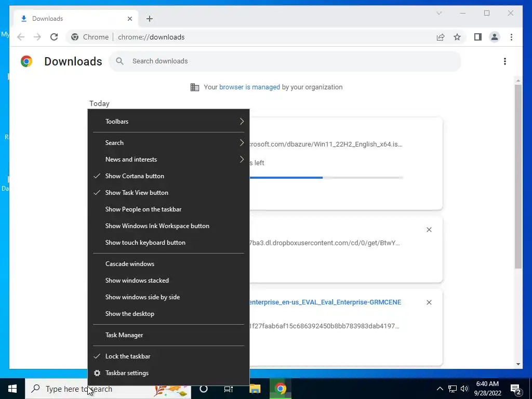Screen dimensions: 532x399
Task: Enable Show People on the taskbar
Action: (169, 209)
